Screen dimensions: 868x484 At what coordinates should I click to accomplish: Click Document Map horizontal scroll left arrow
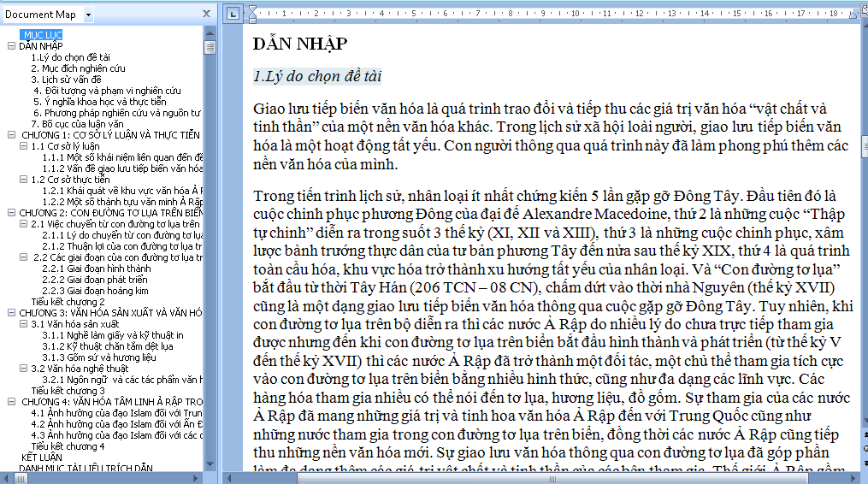pos(5,478)
